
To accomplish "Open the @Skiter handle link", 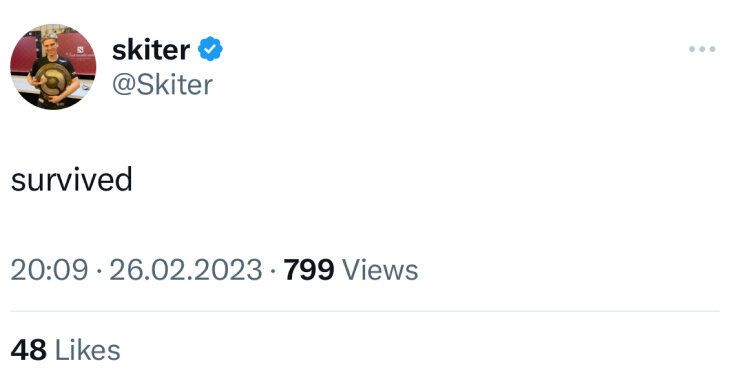I will coord(162,85).
